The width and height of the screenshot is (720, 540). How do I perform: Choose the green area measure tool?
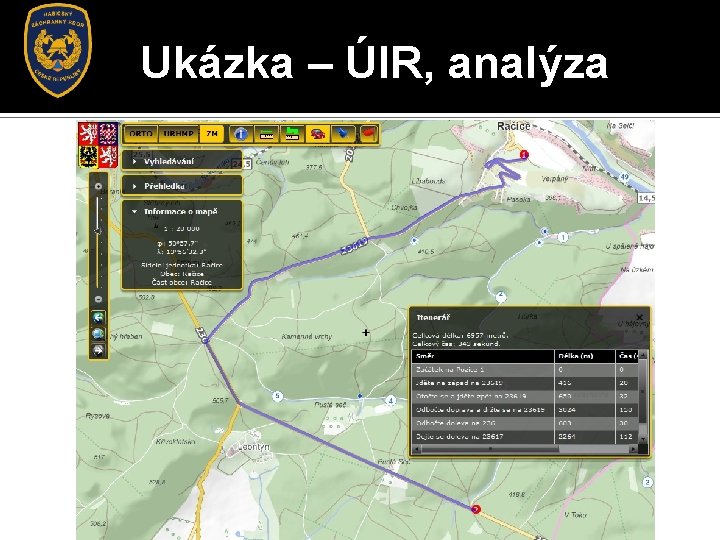[x=292, y=134]
